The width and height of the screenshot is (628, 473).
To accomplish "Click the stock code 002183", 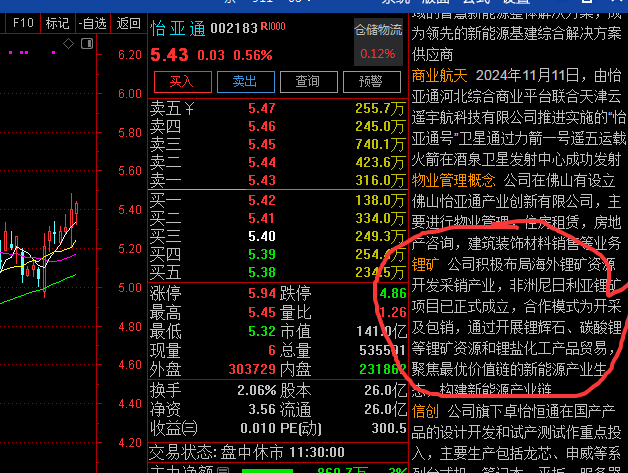I will point(234,28).
